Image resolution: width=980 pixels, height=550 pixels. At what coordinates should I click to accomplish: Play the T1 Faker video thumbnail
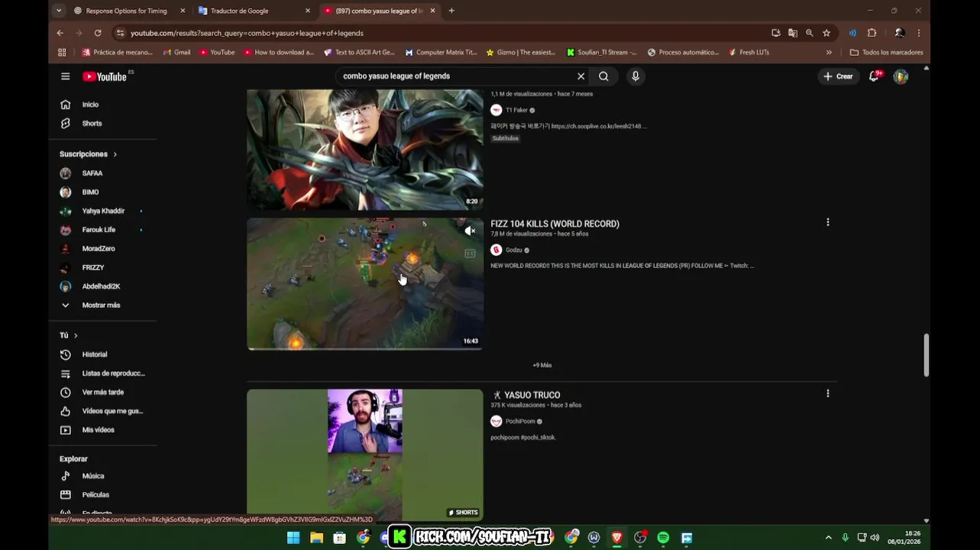(365, 150)
